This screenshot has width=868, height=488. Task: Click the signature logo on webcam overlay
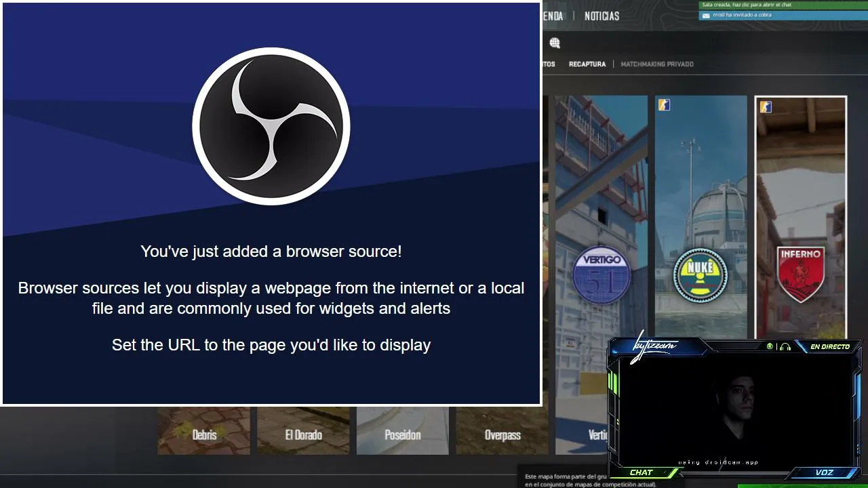[654, 347]
